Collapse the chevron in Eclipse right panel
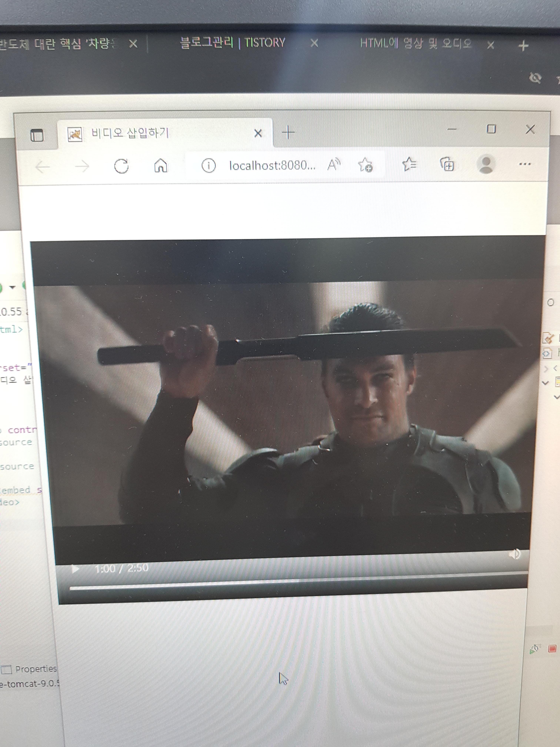Image resolution: width=560 pixels, height=747 pixels. (x=545, y=383)
